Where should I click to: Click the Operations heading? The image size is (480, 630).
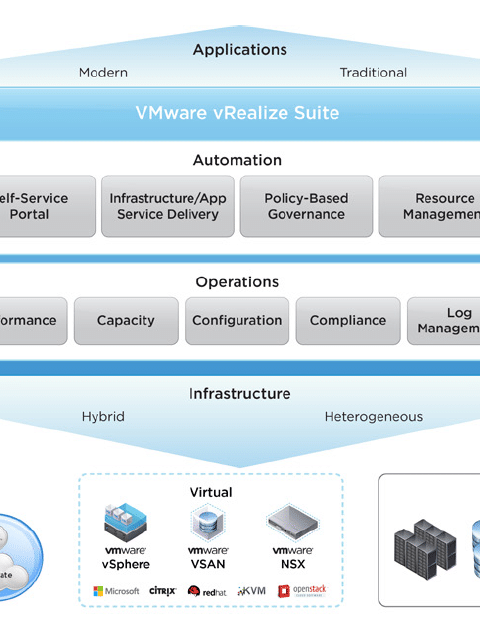click(237, 282)
